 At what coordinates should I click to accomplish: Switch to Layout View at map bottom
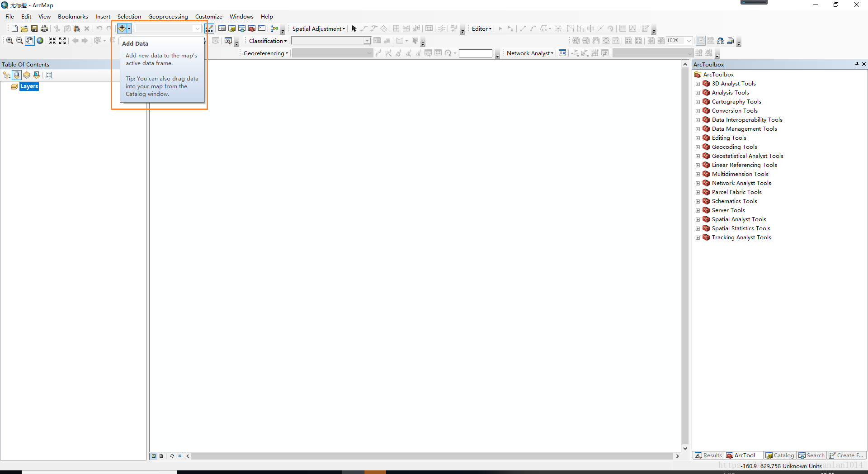click(x=161, y=456)
